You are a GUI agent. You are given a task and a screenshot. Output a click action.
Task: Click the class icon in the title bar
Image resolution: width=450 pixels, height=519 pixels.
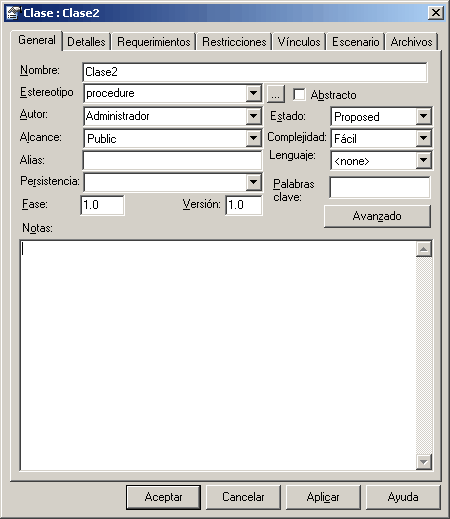pos(13,13)
